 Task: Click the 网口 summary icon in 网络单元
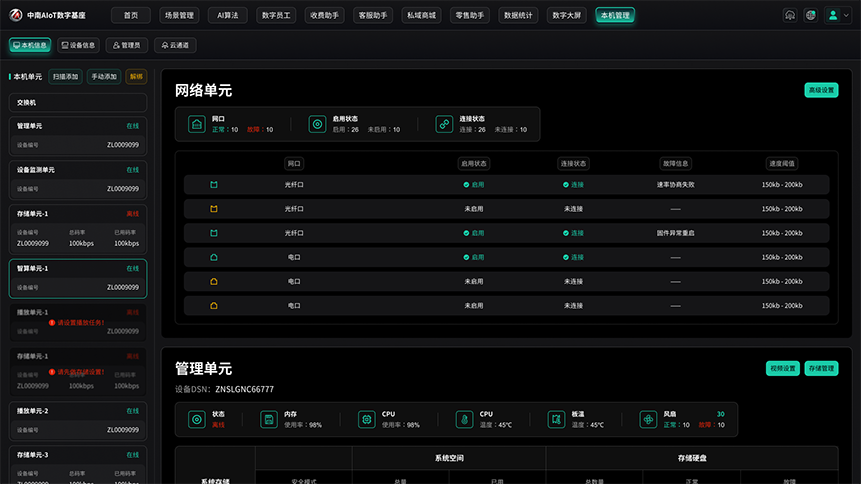(197, 124)
